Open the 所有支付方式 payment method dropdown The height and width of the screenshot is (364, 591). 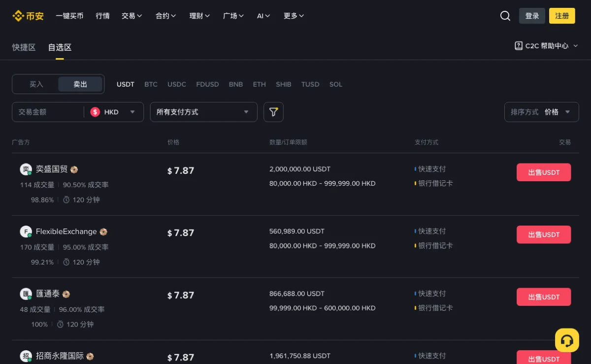click(x=204, y=112)
